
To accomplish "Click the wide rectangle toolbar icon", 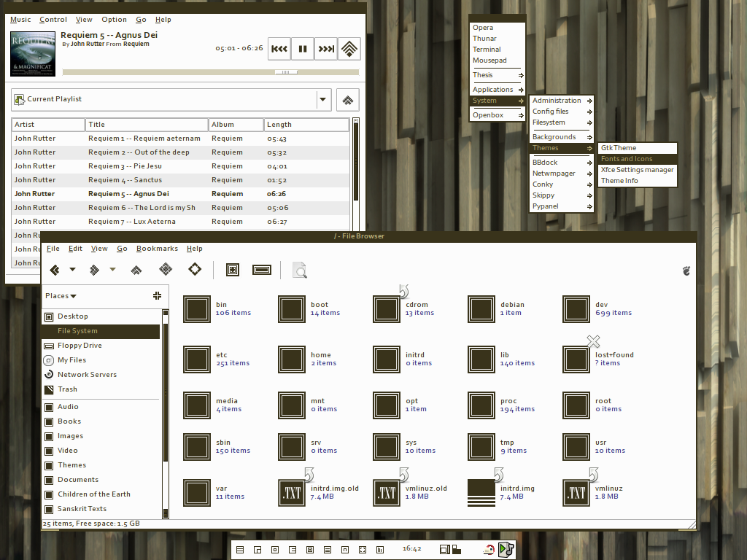I will point(262,270).
